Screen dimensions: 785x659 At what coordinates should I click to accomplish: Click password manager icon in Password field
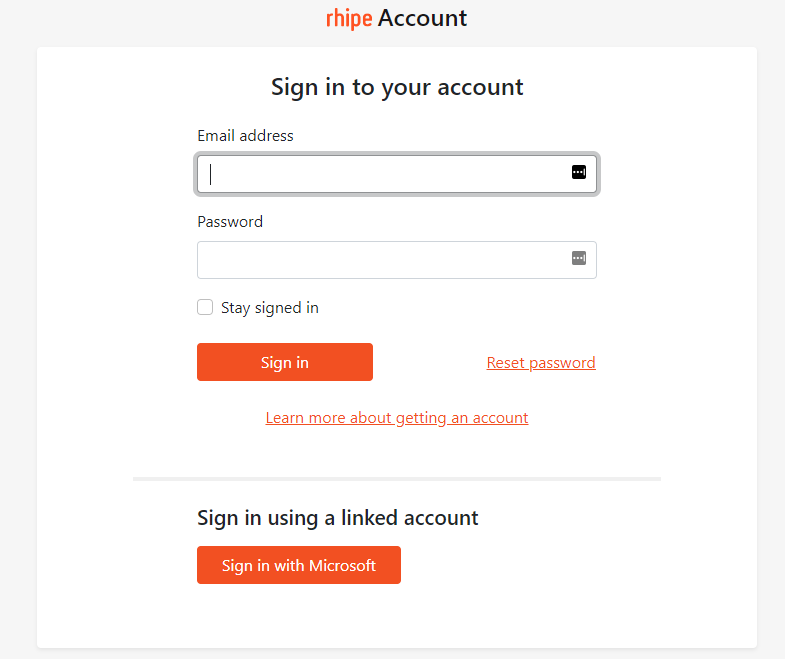[578, 258]
